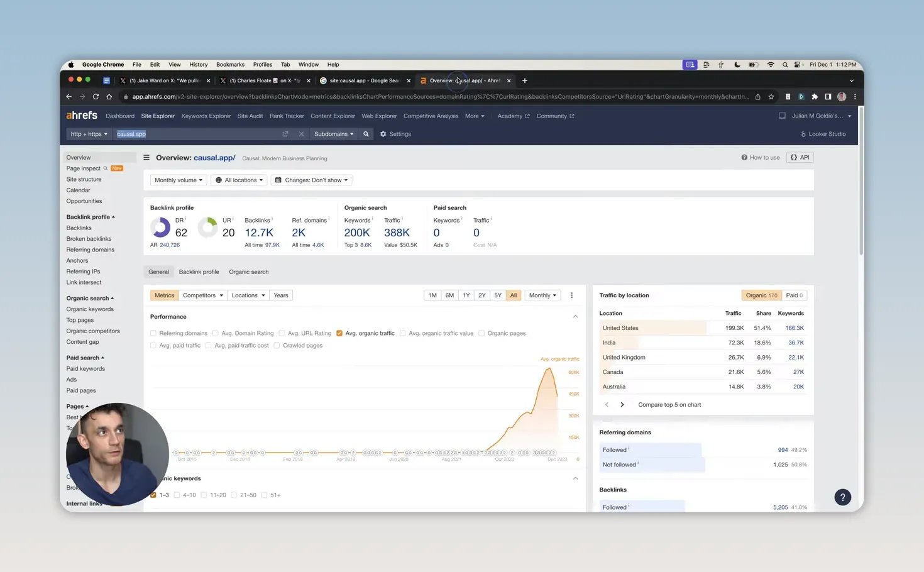Image resolution: width=924 pixels, height=572 pixels.
Task: Open the Apple menu
Action: (71, 64)
